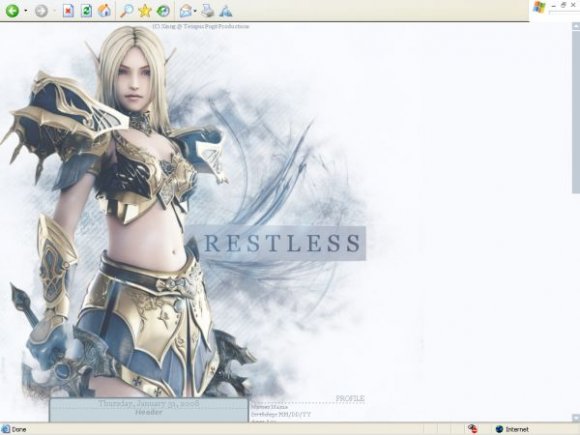Expand the Mail button dropdown arrow
The width and height of the screenshot is (580, 435).
195,11
